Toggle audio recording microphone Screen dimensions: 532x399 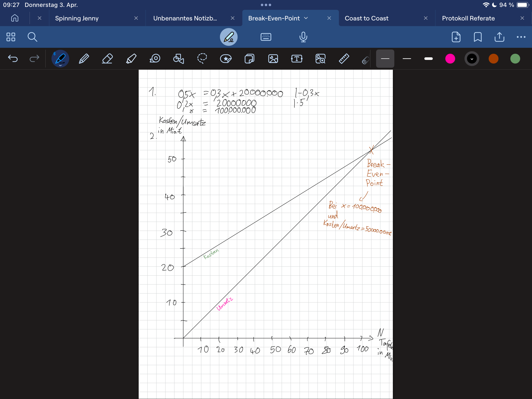click(303, 37)
